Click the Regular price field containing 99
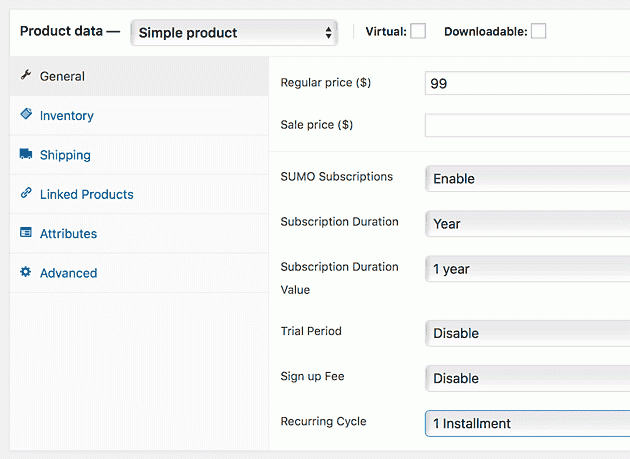 click(528, 83)
